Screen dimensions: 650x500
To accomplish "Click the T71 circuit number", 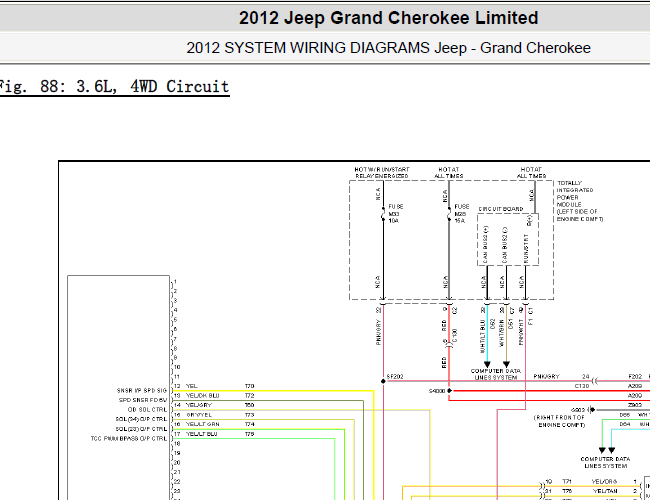I will pyautogui.click(x=567, y=481).
